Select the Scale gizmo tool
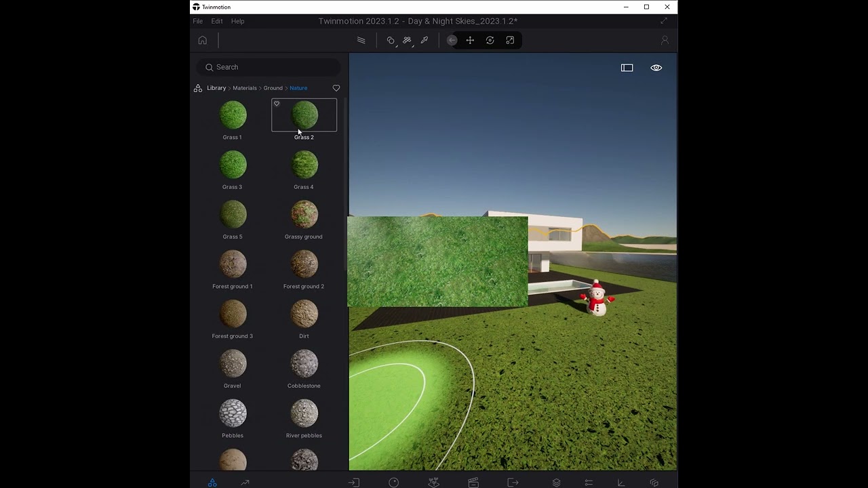The width and height of the screenshot is (868, 488). [510, 40]
